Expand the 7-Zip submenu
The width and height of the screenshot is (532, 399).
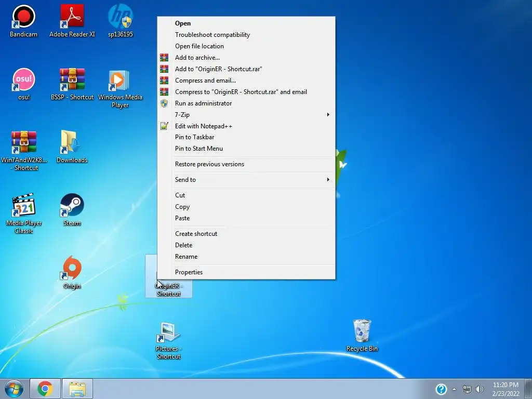point(246,115)
